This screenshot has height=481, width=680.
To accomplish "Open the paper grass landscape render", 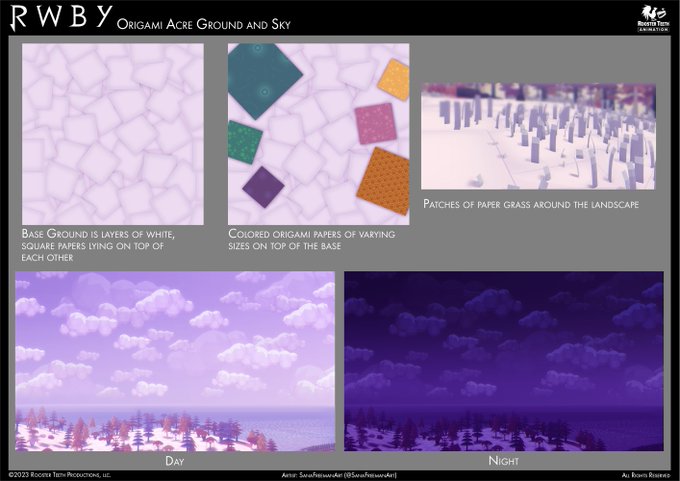I will point(538,136).
